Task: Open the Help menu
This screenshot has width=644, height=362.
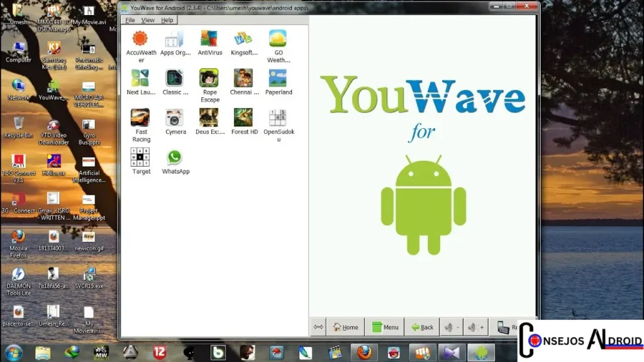Action: [x=167, y=20]
